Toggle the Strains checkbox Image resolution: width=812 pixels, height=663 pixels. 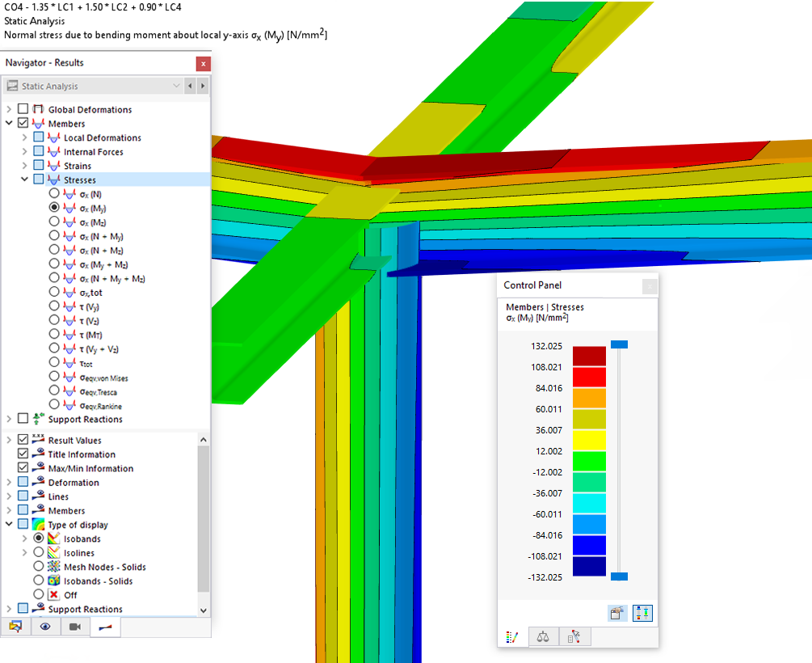tap(38, 165)
